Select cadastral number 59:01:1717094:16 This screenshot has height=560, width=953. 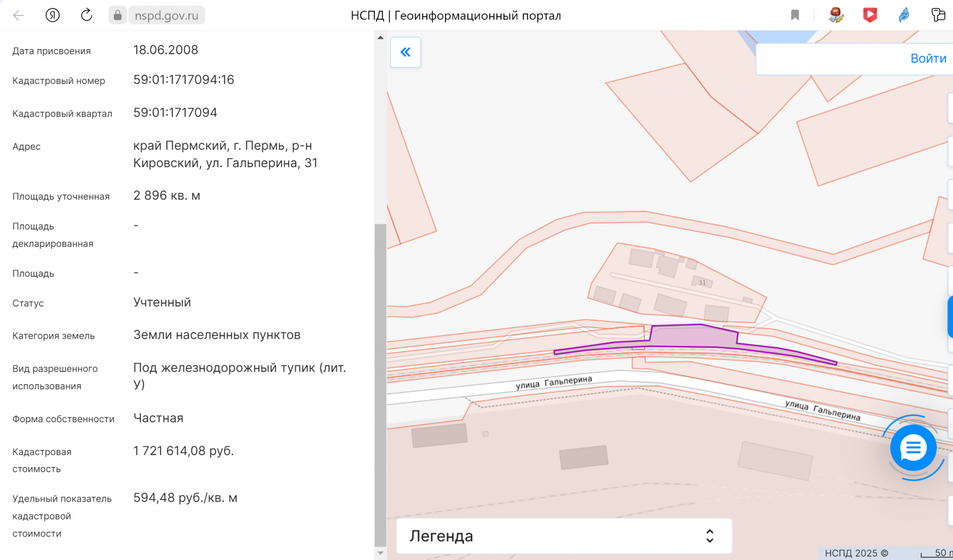tap(184, 80)
